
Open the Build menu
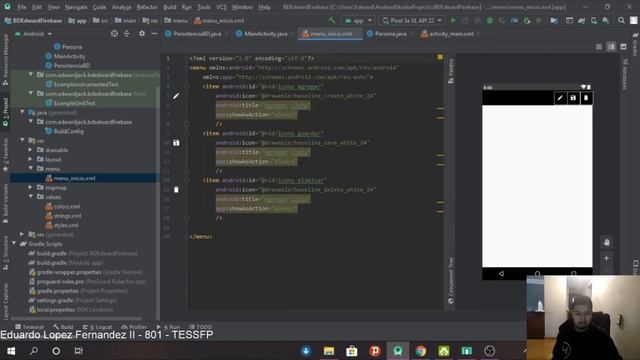point(170,7)
